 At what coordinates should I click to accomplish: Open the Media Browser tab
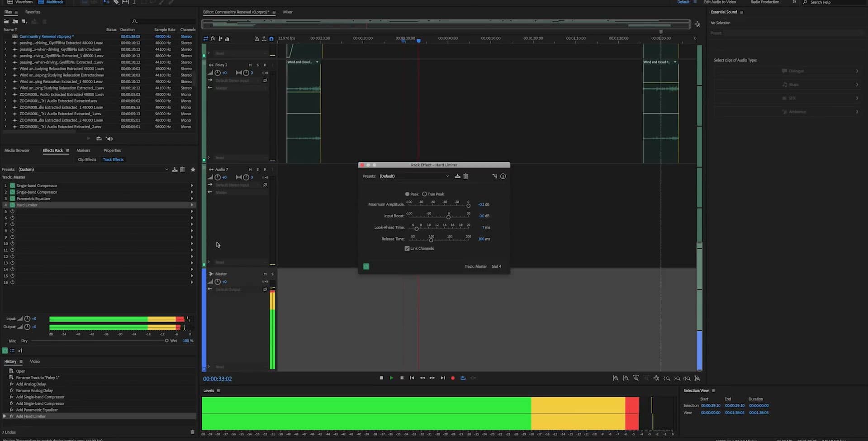pos(17,150)
